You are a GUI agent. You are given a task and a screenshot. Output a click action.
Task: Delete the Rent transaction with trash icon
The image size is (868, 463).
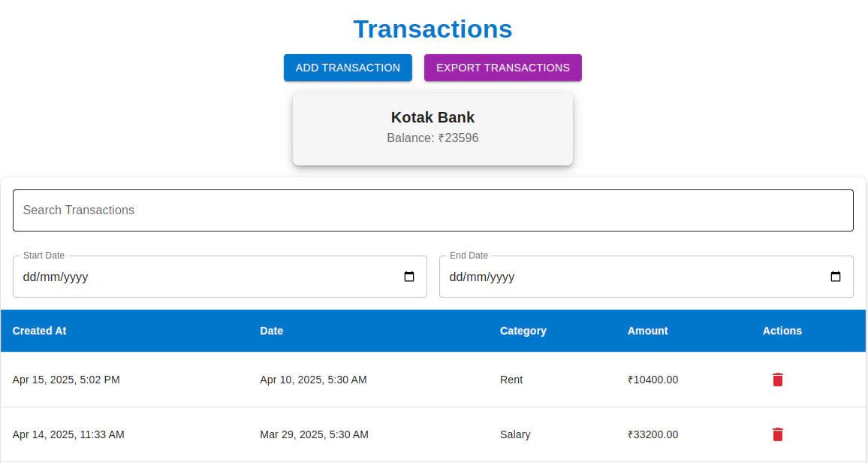(777, 380)
